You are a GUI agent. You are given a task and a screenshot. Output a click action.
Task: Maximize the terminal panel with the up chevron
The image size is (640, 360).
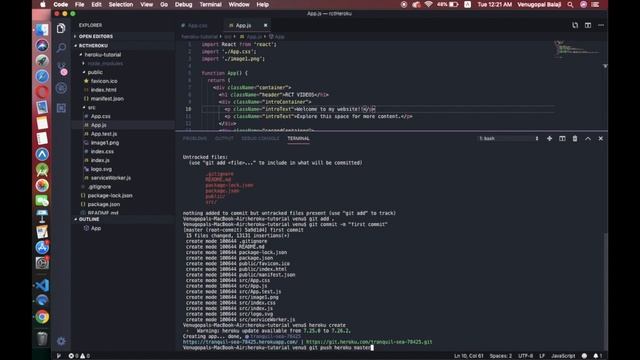pyautogui.click(x=588, y=138)
